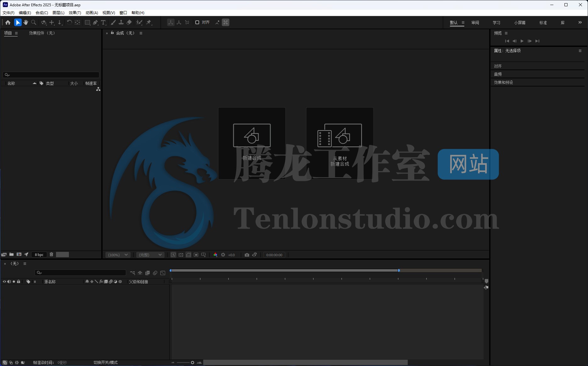Toggle transparency grid in viewer

coord(181,255)
